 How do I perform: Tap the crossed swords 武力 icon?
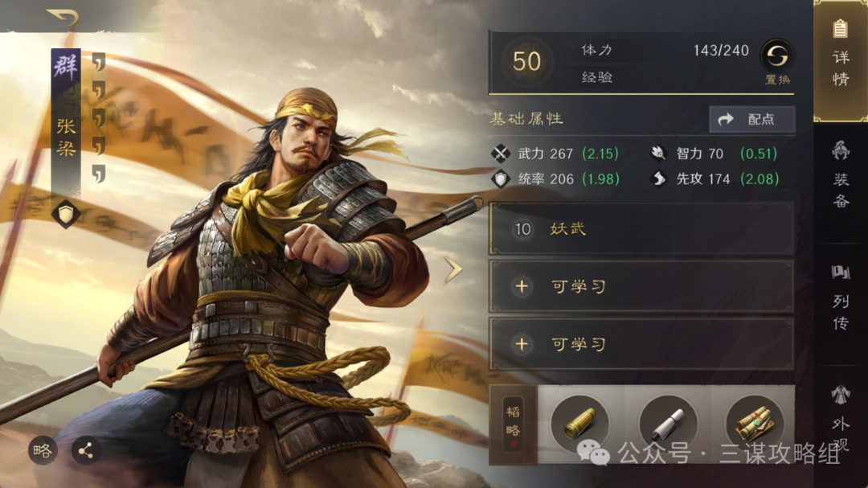point(501,154)
